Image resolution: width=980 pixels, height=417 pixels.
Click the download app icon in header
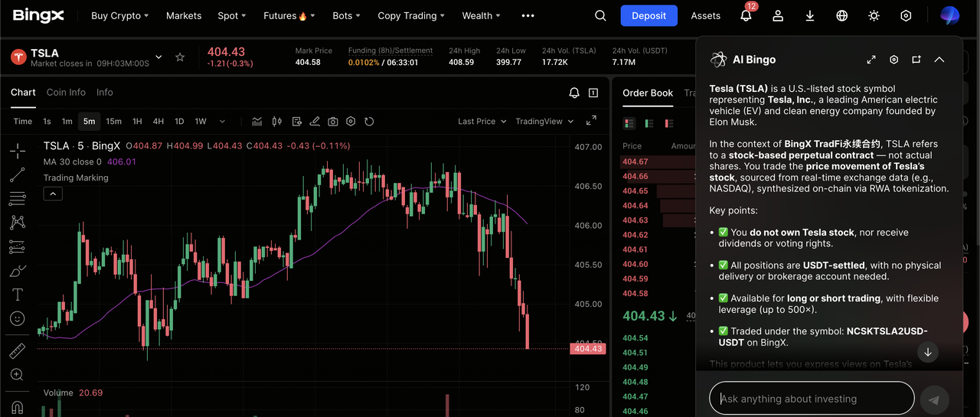810,15
